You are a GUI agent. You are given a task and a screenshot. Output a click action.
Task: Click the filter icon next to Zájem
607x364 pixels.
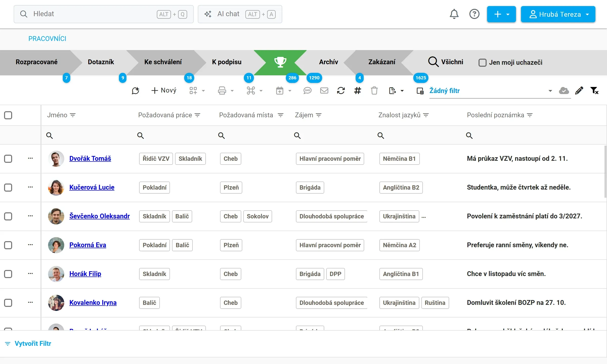(319, 115)
